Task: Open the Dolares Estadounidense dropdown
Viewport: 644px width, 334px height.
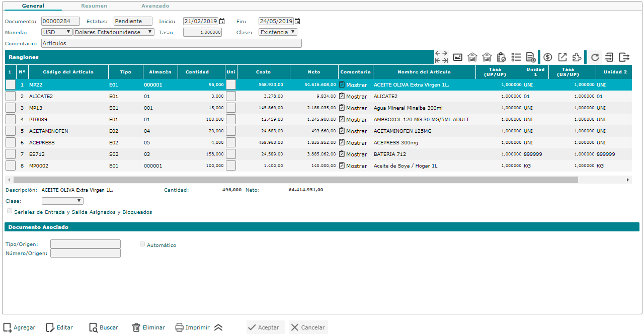Action: click(x=114, y=32)
